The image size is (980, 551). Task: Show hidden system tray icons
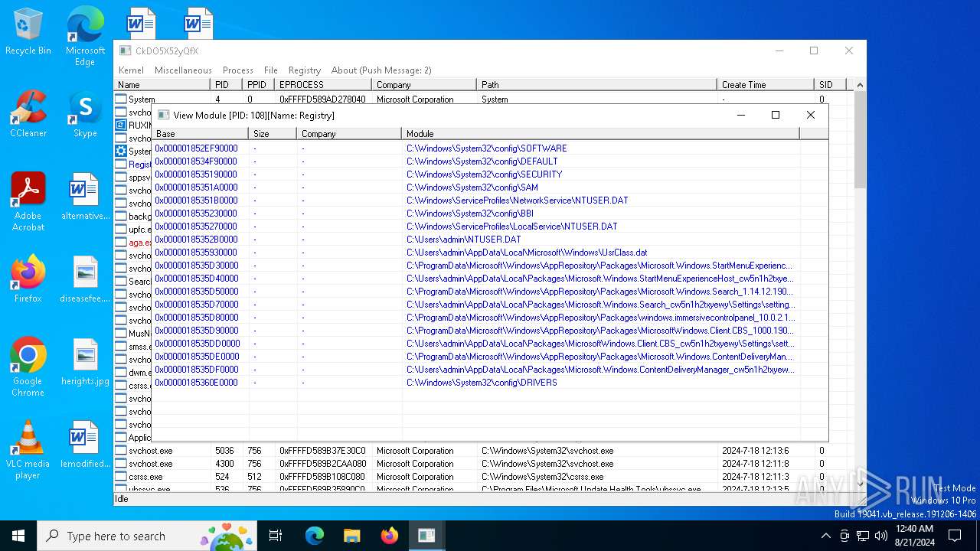[825, 536]
